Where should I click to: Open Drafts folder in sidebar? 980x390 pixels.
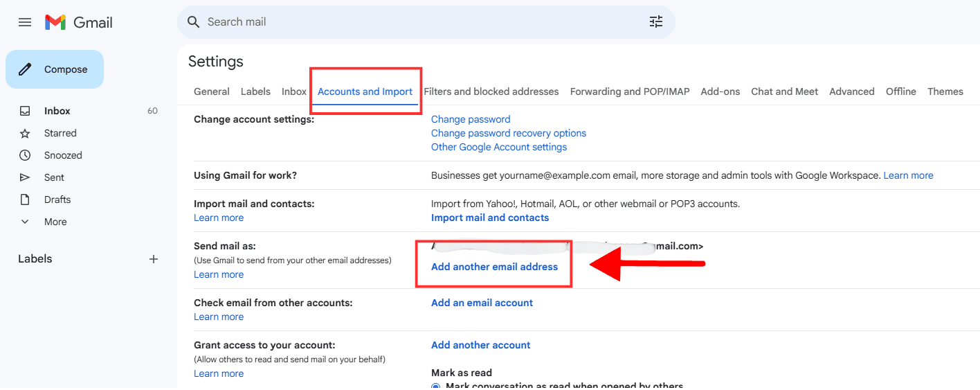tap(57, 200)
